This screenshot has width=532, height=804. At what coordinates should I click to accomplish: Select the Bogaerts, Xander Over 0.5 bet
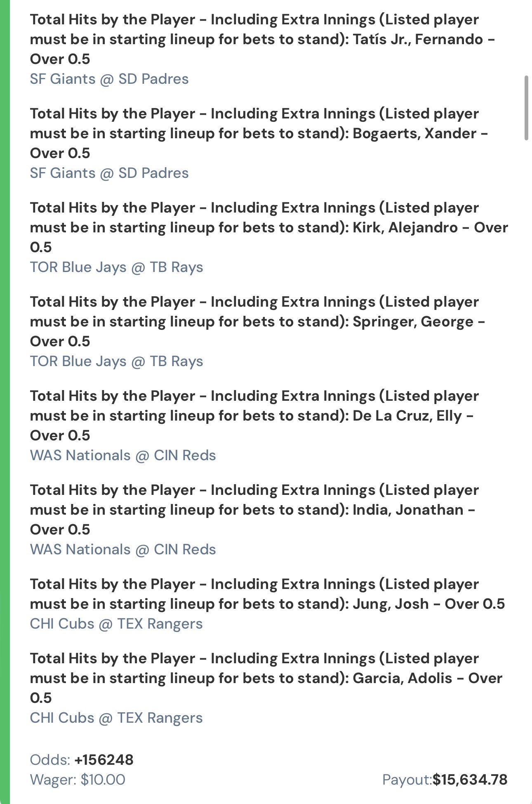tap(259, 133)
